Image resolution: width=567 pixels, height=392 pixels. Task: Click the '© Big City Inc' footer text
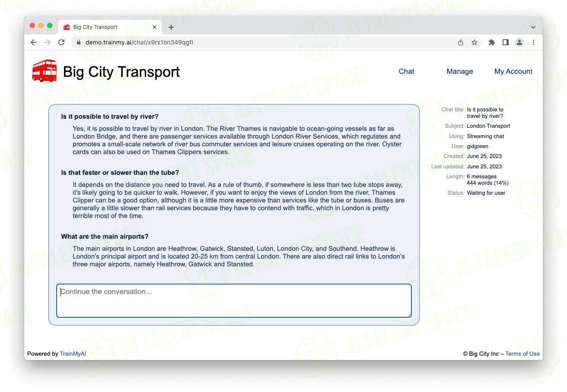point(481,354)
